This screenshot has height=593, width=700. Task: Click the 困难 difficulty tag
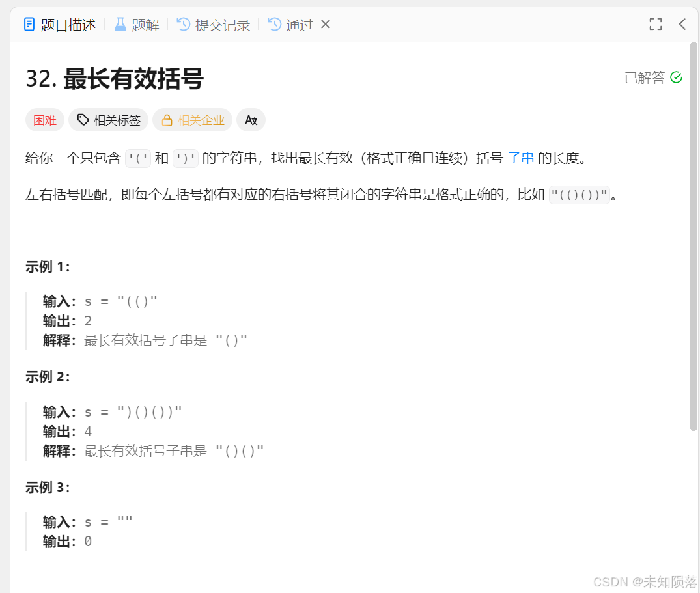click(x=45, y=120)
